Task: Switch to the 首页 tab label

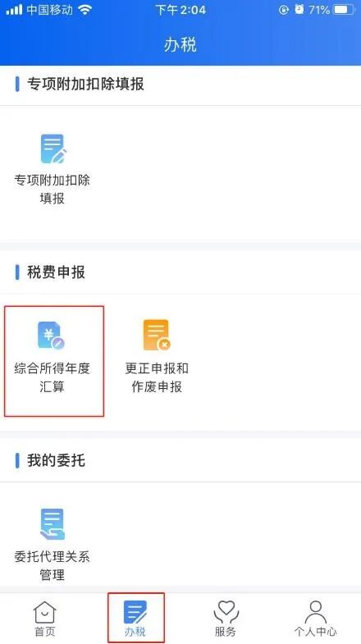Action: coord(44,631)
